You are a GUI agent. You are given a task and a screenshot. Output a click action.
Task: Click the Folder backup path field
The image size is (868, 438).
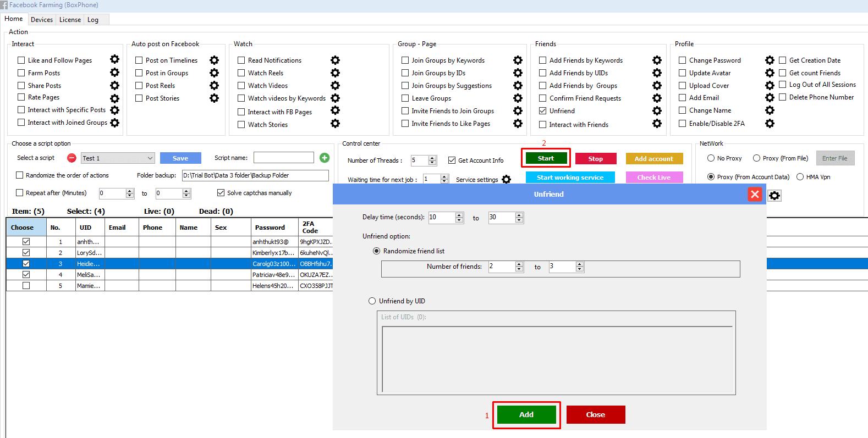255,175
